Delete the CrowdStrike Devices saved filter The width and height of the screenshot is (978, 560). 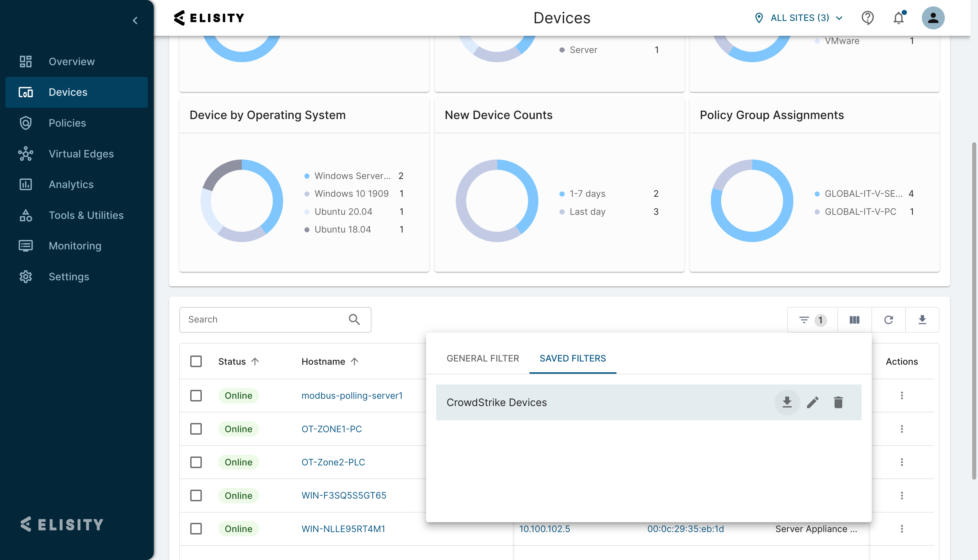pyautogui.click(x=838, y=402)
